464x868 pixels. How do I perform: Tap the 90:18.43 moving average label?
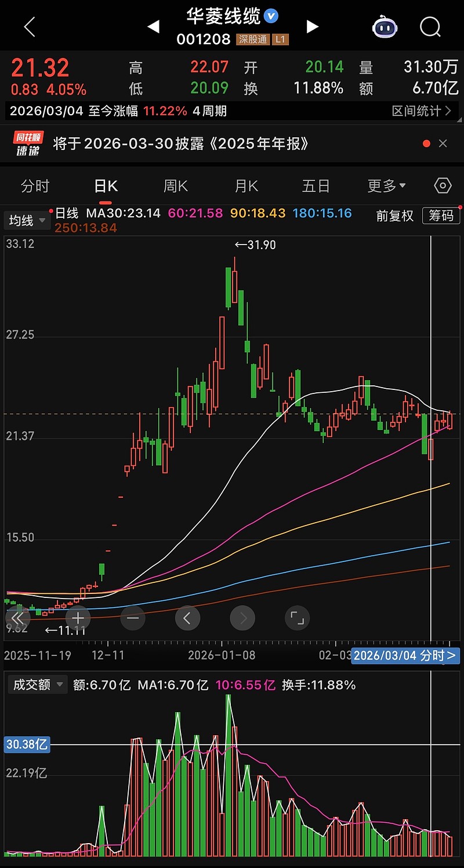click(x=258, y=213)
